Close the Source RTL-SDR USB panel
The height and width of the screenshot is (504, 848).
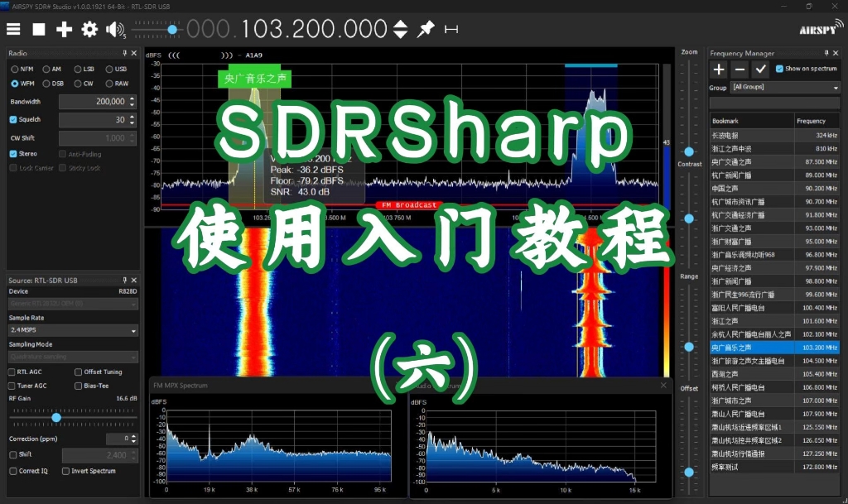tap(134, 280)
